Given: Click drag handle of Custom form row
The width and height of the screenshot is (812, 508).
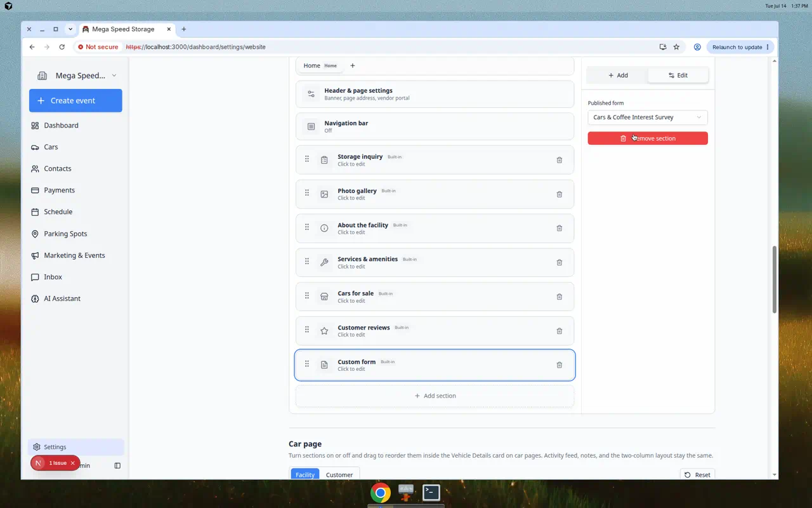Looking at the screenshot, I should pos(307,364).
